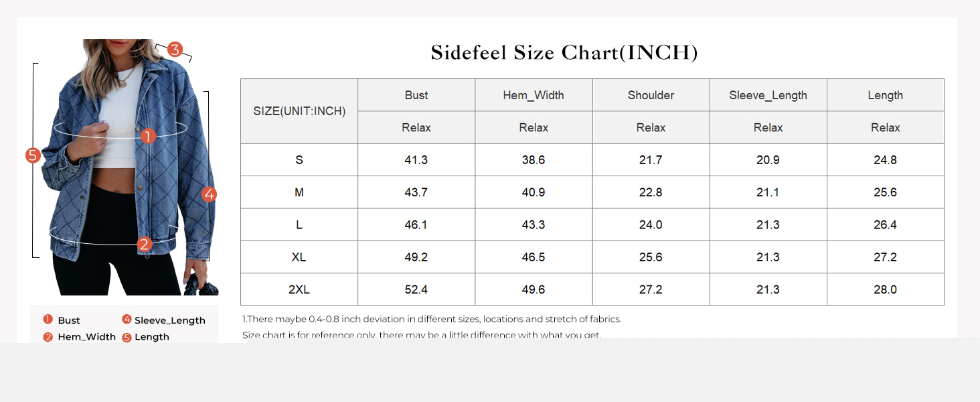Select the 41.3 bust value for size S
Image resolution: width=980 pixels, height=402 pixels.
click(416, 160)
